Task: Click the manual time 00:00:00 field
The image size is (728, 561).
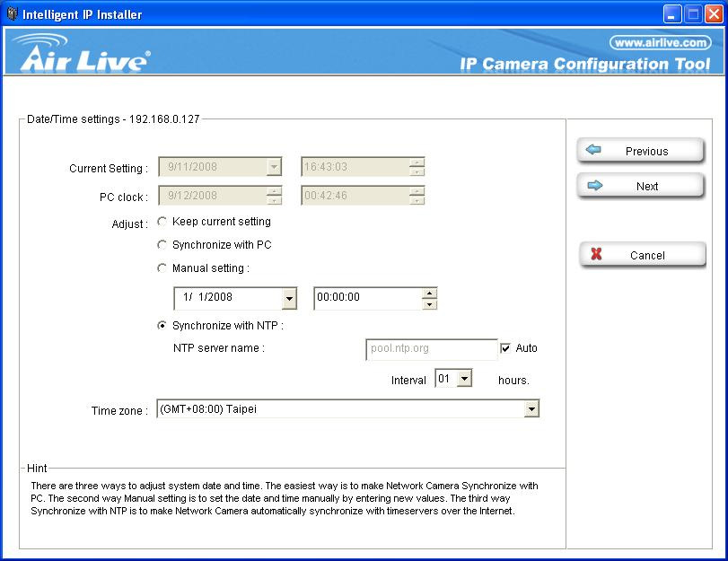Action: point(366,299)
